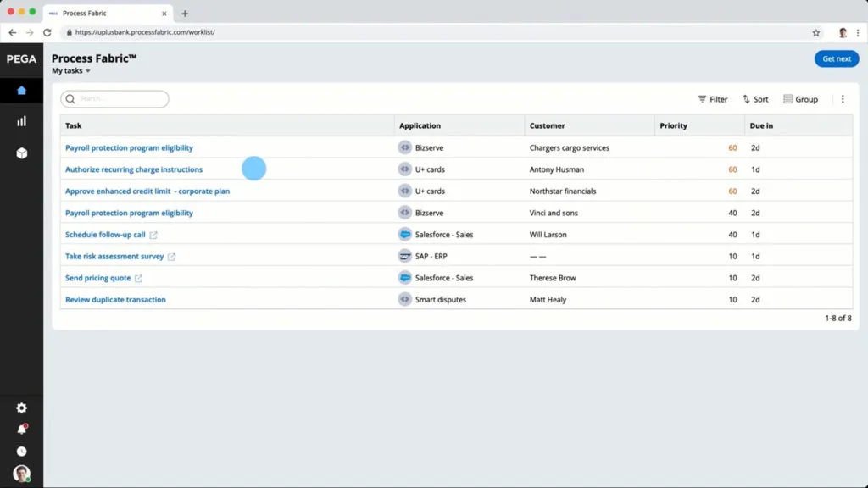This screenshot has height=488, width=868.
Task: Open the Home icon in sidebar
Action: [x=21, y=90]
